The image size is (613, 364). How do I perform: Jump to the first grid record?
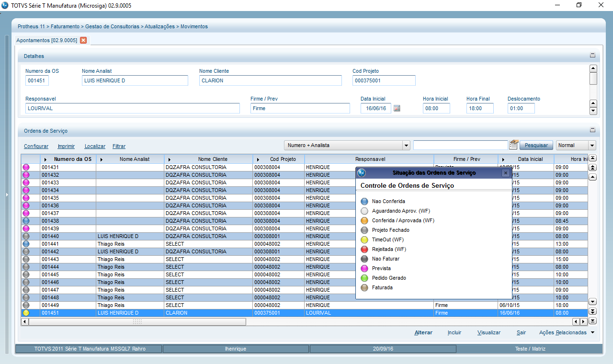[592, 159]
